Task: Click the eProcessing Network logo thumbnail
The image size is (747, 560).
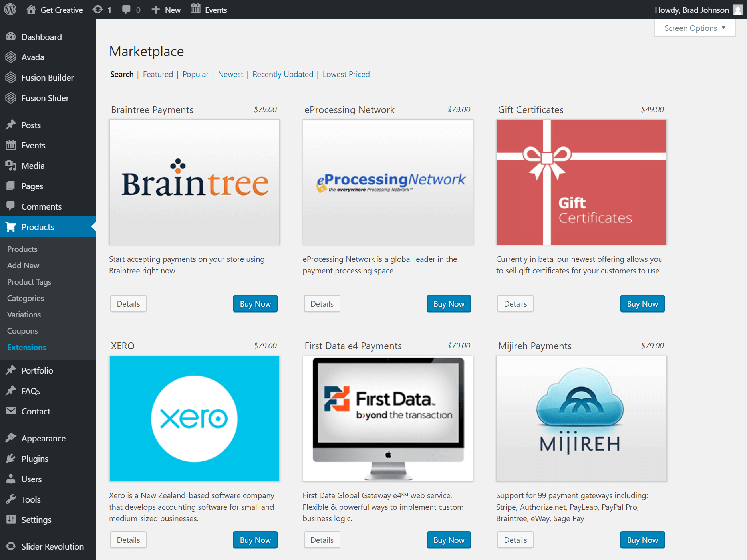Action: 388,182
